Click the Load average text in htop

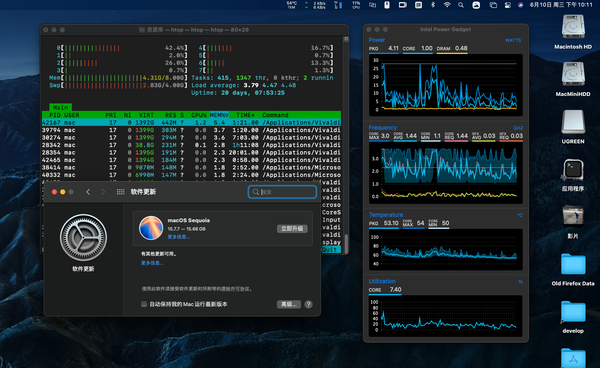pos(244,85)
